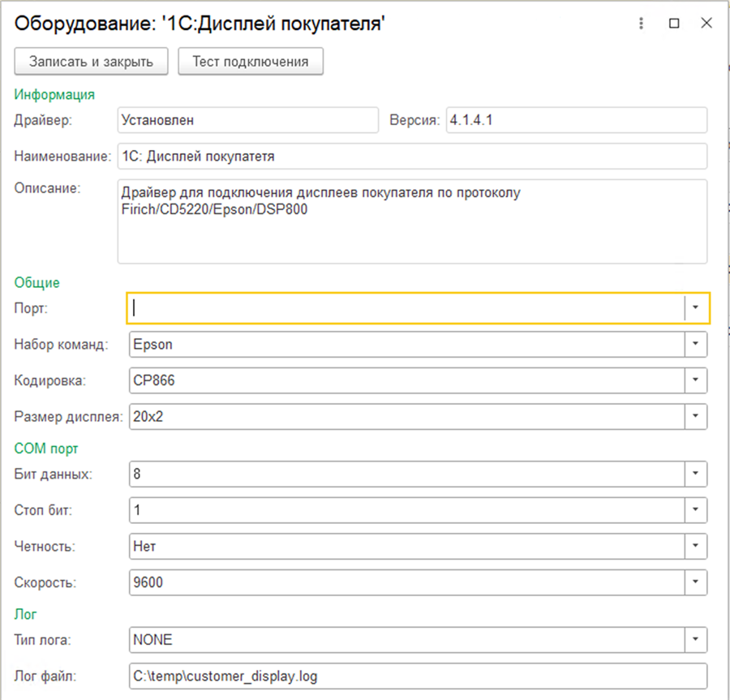Click into the 'Лог файл' path field
The height and width of the screenshot is (700, 730).
click(x=418, y=676)
